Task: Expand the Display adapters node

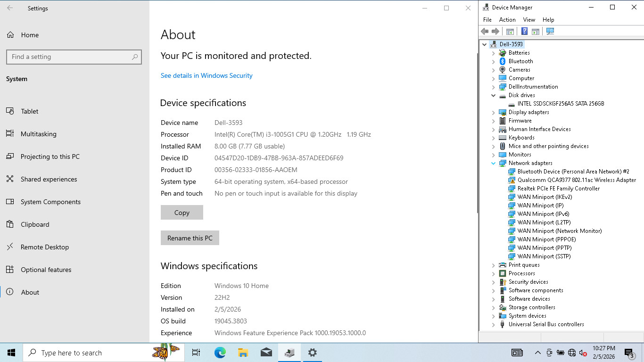Action: coord(494,112)
